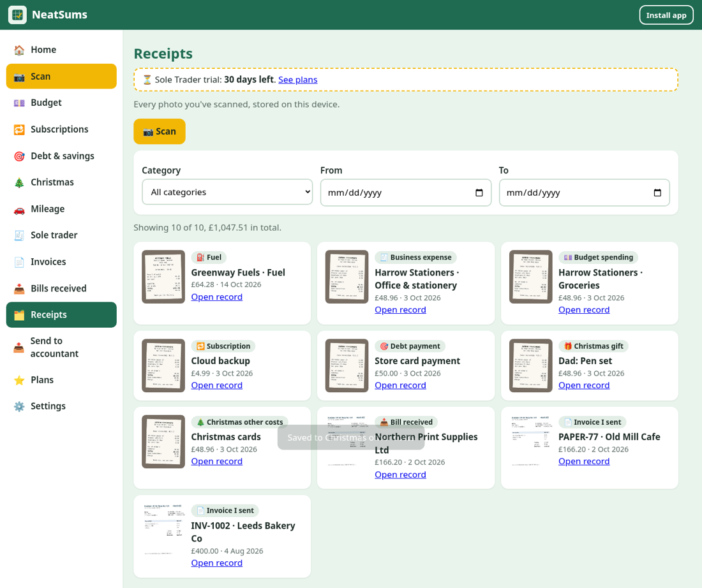Click the NeatSums title text

[59, 15]
